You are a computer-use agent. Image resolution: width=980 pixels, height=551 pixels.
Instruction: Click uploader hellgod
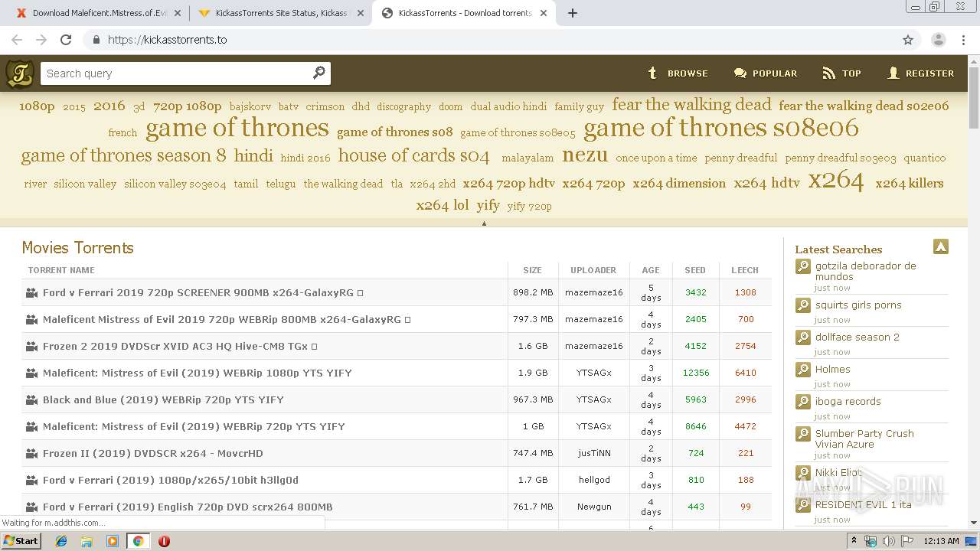click(x=593, y=480)
